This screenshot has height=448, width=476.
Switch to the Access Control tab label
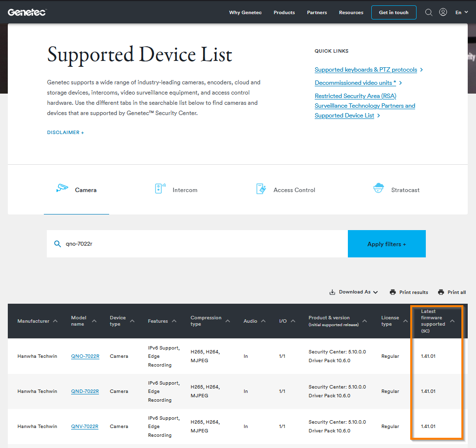click(294, 190)
